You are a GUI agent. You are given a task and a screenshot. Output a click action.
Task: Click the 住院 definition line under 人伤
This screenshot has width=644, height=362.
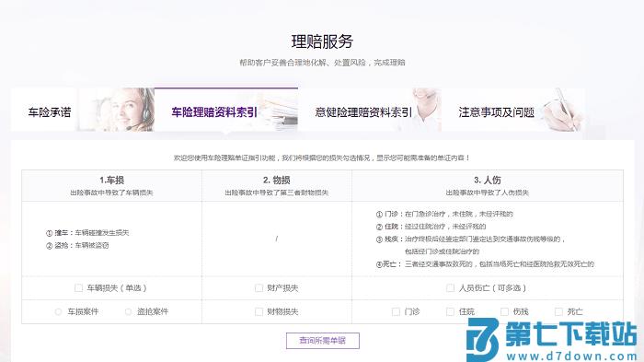(x=431, y=227)
